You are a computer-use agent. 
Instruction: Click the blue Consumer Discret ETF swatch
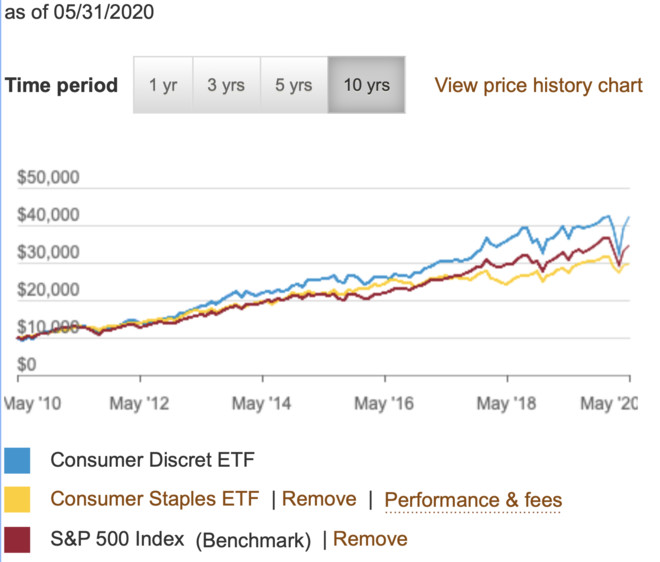[18, 460]
